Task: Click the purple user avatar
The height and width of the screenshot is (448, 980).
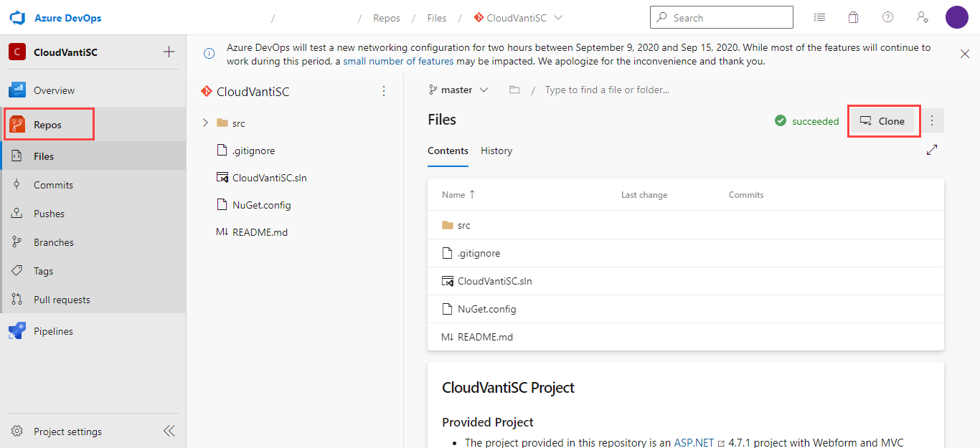Action: tap(956, 18)
